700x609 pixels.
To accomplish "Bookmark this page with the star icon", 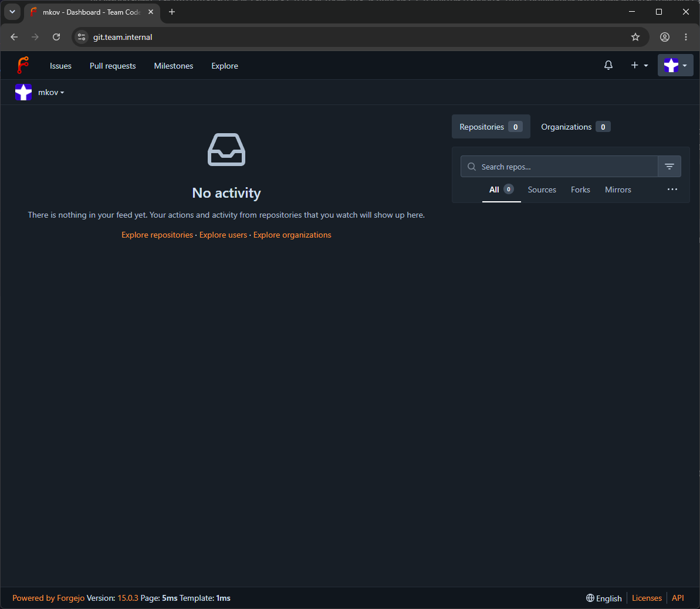I will [635, 37].
